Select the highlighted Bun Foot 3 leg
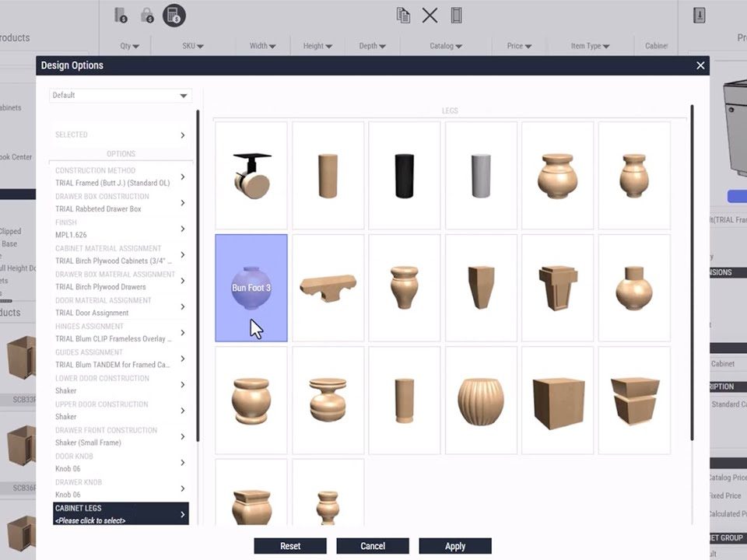 (x=251, y=288)
